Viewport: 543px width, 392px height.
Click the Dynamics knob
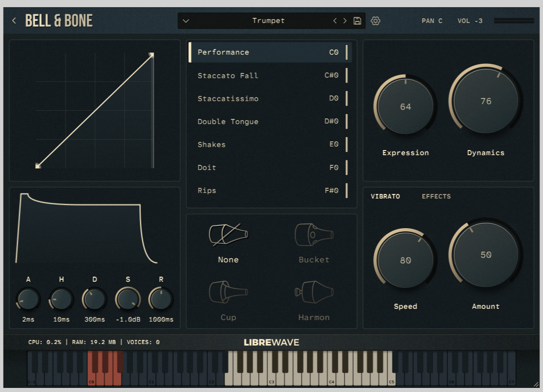coord(485,101)
